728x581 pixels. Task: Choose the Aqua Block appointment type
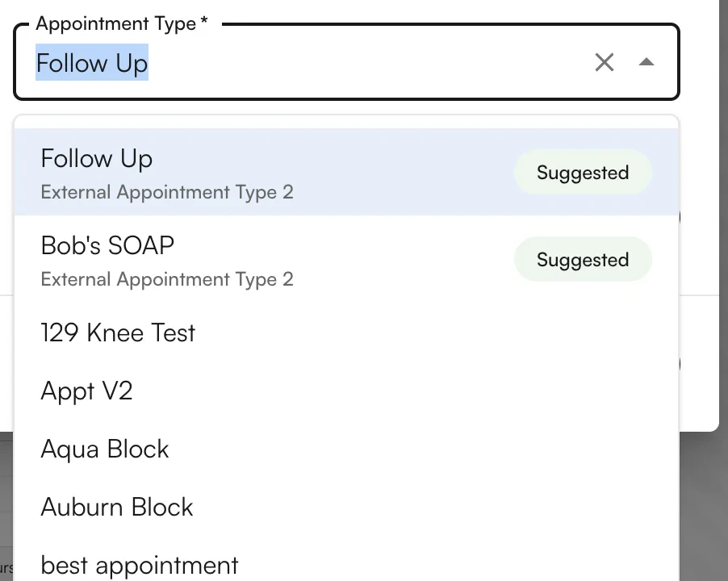[104, 449]
